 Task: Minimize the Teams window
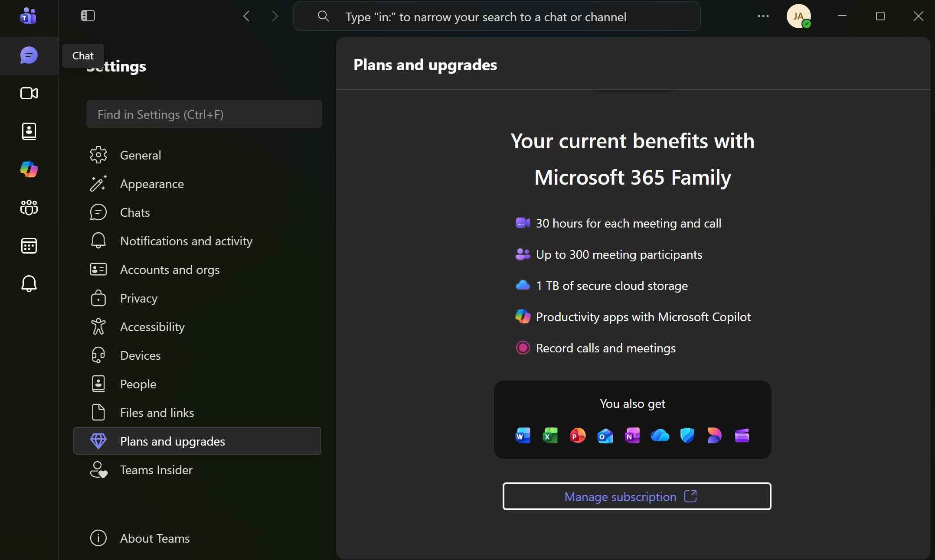[x=842, y=16]
